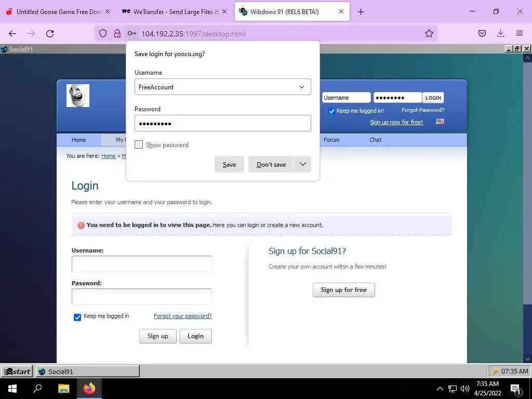Click the Sign up for free button
This screenshot has height=399, width=532.
pyautogui.click(x=344, y=290)
